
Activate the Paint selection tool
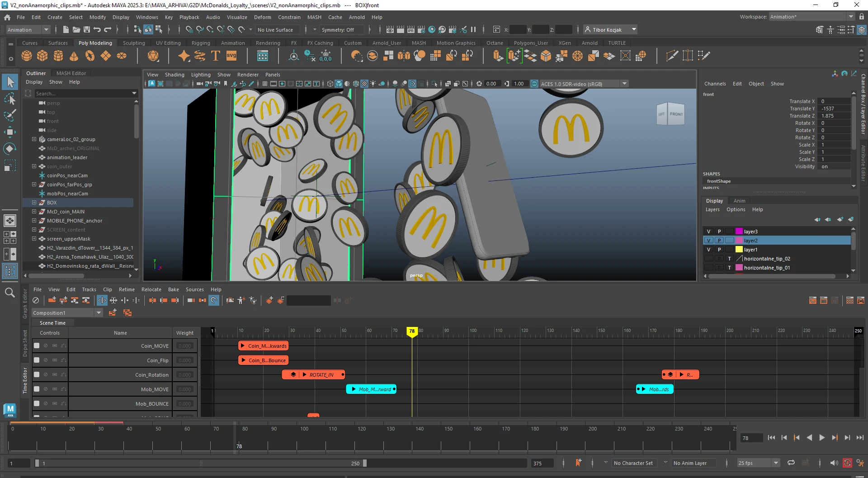click(x=10, y=115)
